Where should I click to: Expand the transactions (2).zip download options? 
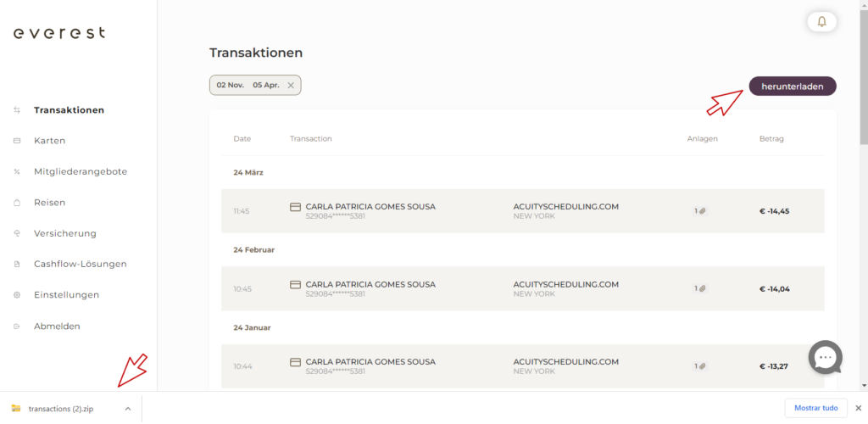(x=128, y=409)
